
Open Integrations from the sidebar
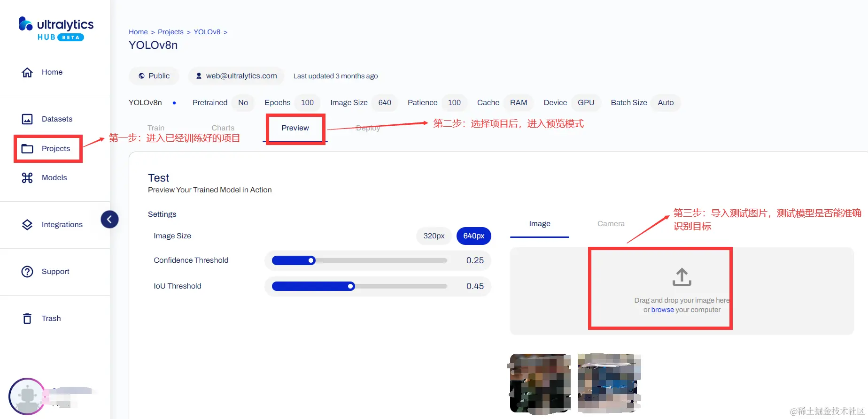tap(62, 225)
